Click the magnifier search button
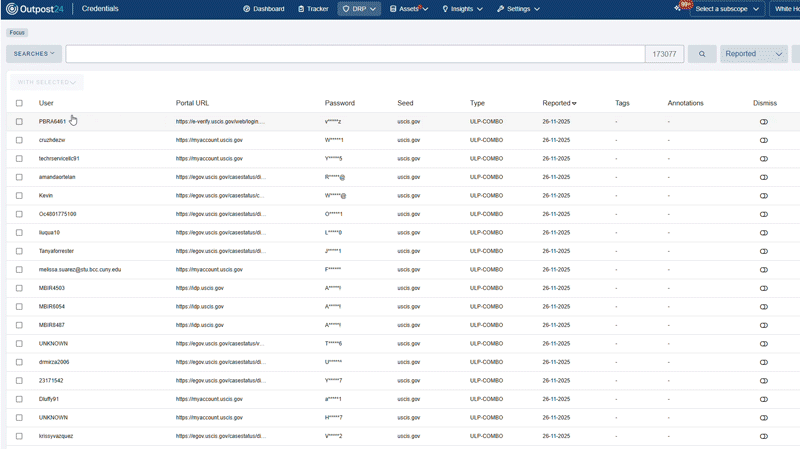 pyautogui.click(x=702, y=54)
